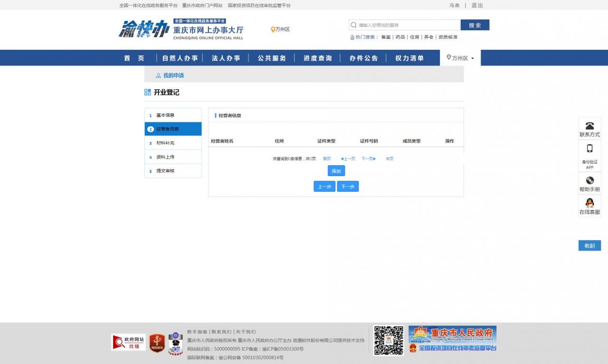Click the 退出 logout link
Image resolution: width=608 pixels, height=364 pixels.
477,5
